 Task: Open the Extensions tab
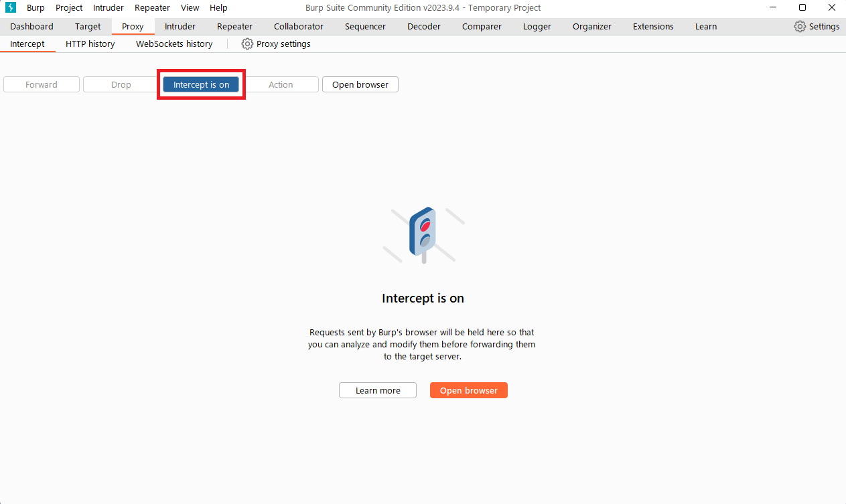(x=653, y=27)
